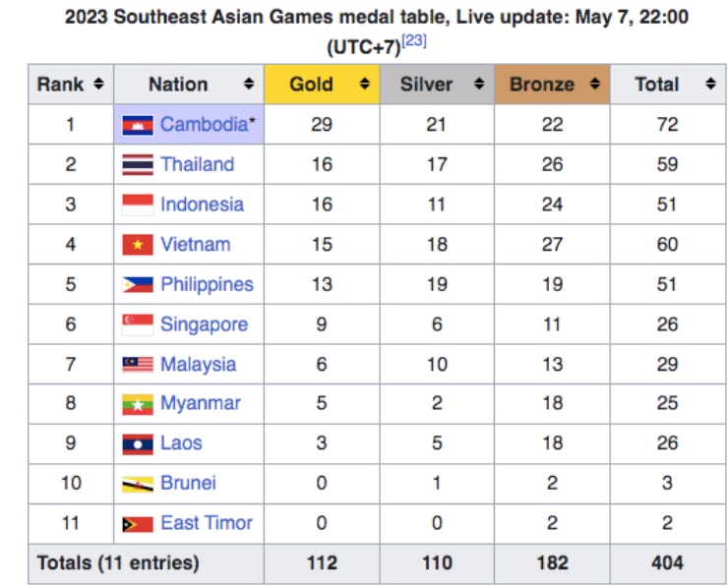The width and height of the screenshot is (728, 586).
Task: Click the Laos flag icon
Action: [138, 444]
